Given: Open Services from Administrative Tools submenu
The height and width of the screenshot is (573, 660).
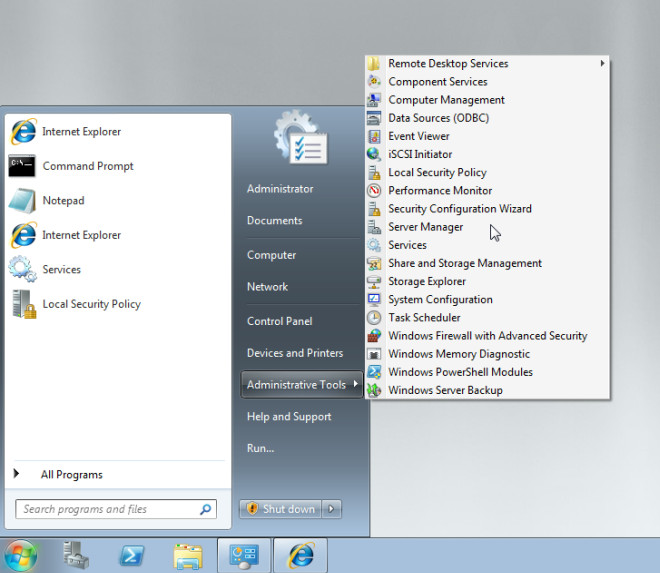Looking at the screenshot, I should (x=407, y=245).
